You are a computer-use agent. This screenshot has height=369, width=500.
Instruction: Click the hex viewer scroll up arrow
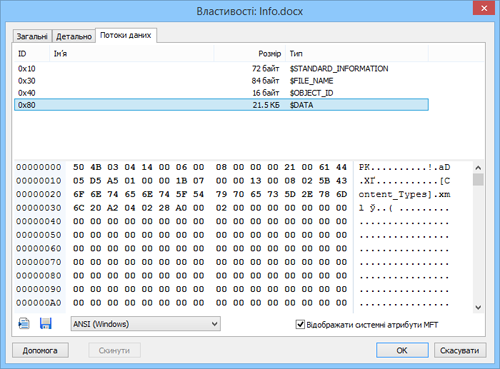[478, 167]
